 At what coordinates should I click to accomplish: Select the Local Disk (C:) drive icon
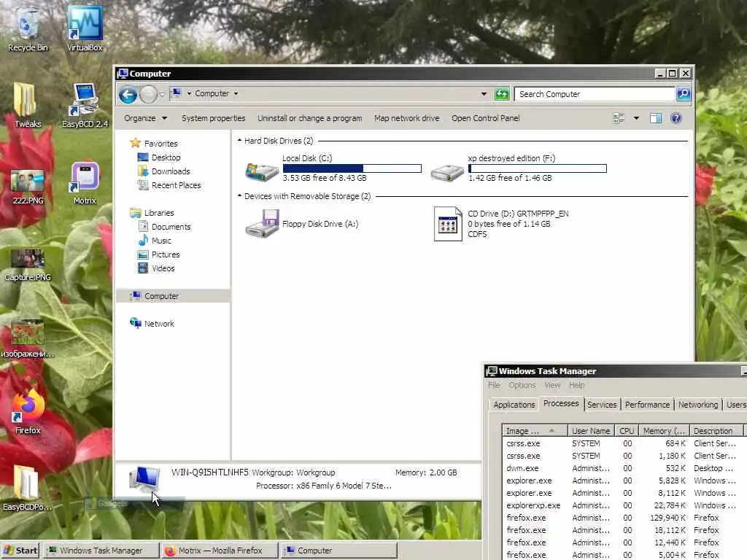[x=262, y=171]
